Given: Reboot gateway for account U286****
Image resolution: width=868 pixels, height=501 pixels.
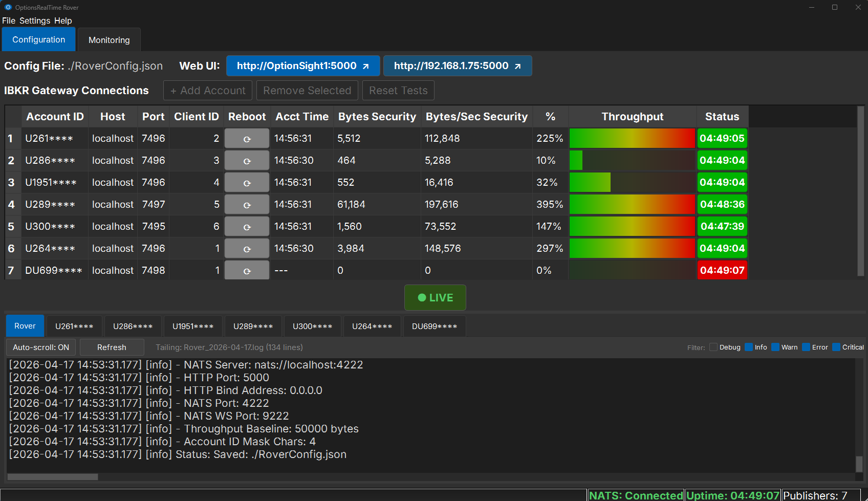Looking at the screenshot, I should 247,160.
